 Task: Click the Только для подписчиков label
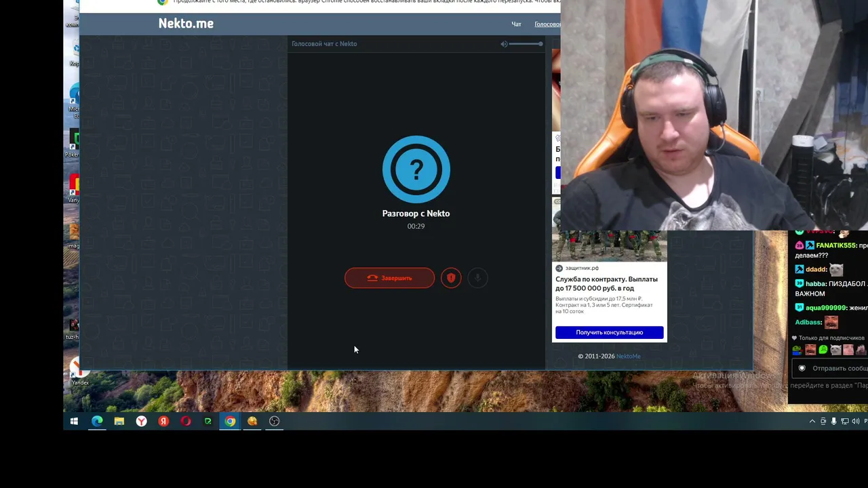(x=831, y=338)
